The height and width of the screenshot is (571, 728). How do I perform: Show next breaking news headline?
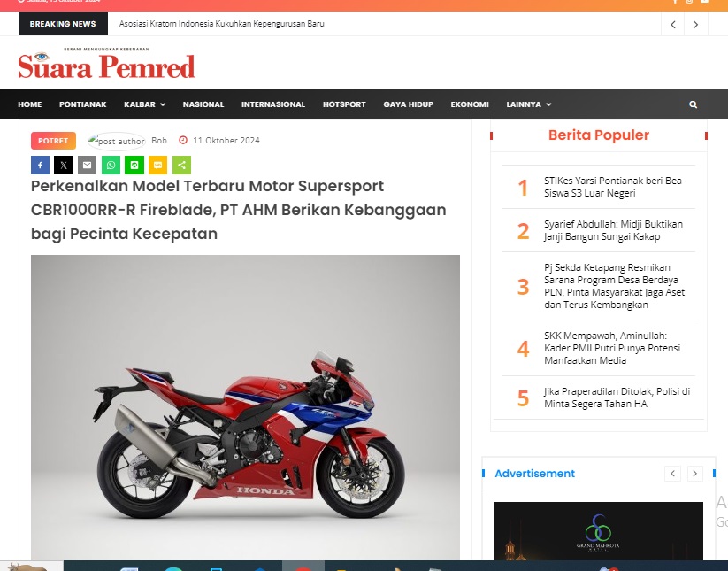click(x=695, y=24)
